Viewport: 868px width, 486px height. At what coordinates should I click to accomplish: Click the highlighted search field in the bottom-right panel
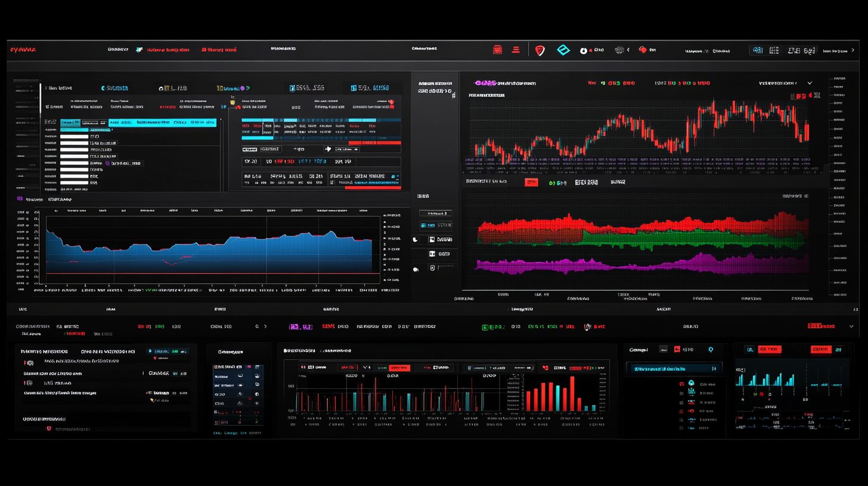(674, 369)
